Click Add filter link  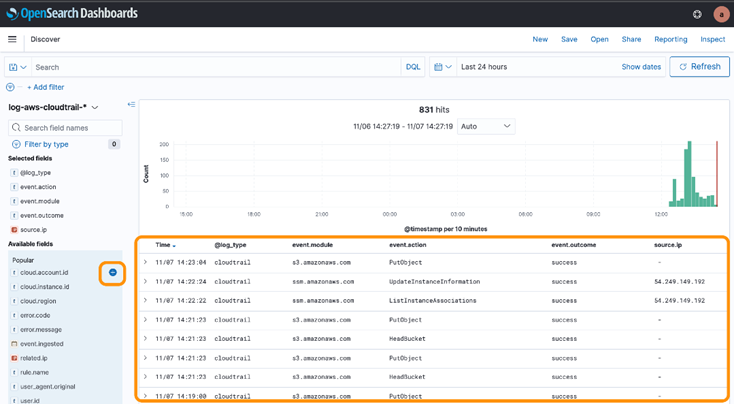[x=45, y=87]
